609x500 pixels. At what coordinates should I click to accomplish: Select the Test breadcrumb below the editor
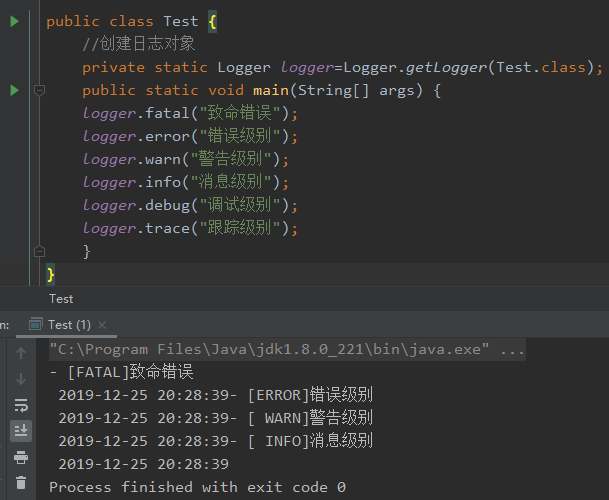61,299
